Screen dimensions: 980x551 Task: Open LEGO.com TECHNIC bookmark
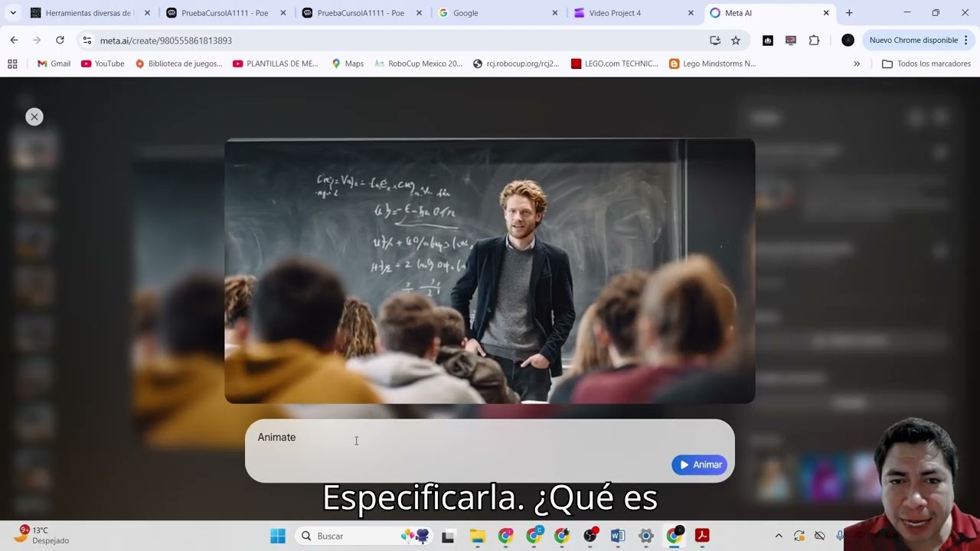click(615, 64)
